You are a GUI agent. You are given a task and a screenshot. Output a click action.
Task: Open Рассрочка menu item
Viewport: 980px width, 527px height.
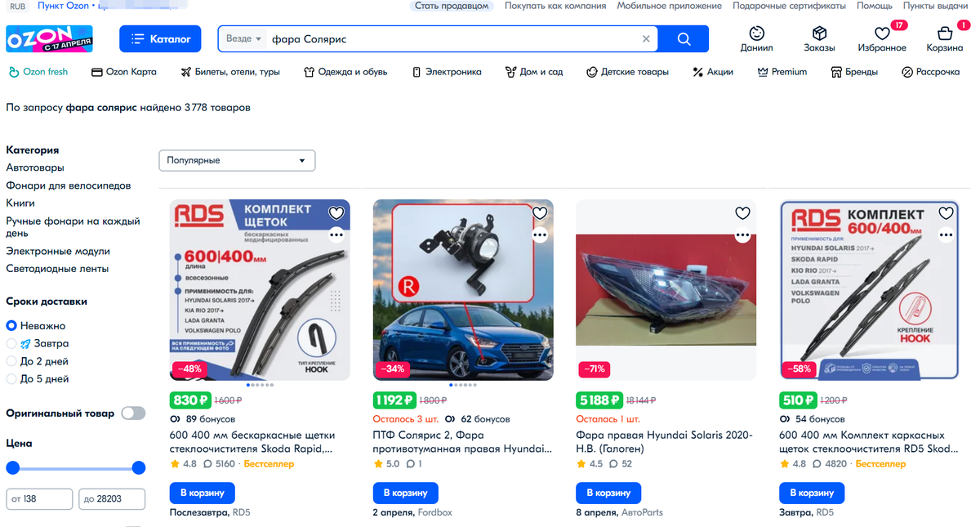(931, 72)
